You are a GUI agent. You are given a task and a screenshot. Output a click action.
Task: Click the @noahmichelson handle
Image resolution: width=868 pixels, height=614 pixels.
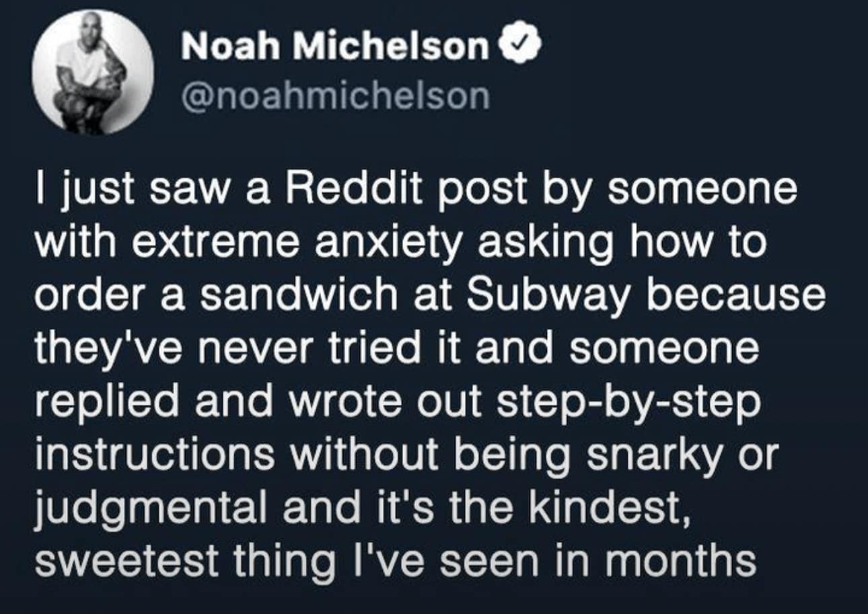pyautogui.click(x=335, y=96)
